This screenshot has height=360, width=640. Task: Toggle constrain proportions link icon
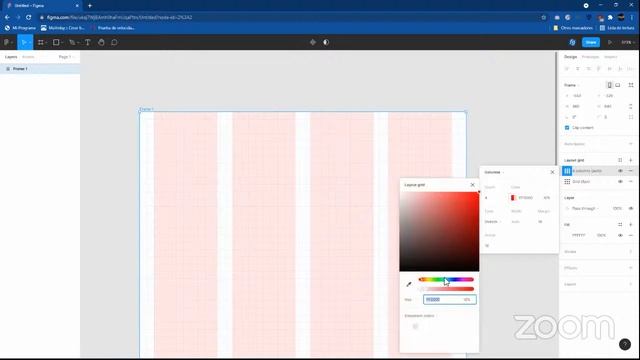[x=631, y=106]
